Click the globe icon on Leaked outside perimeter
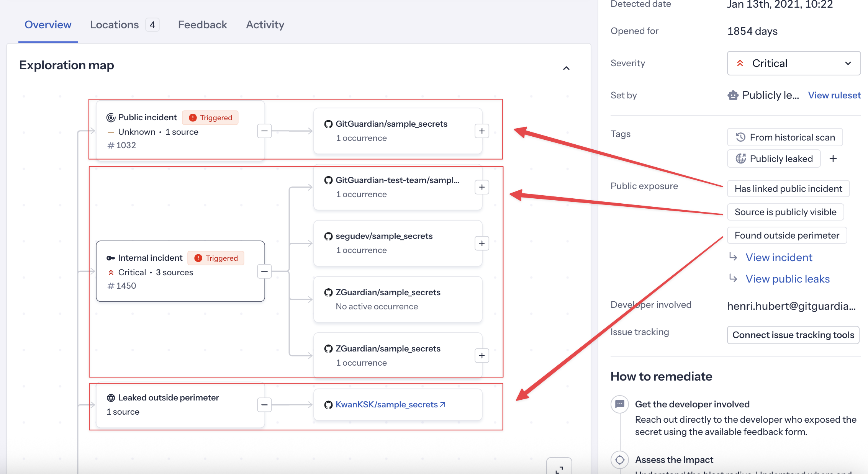The width and height of the screenshot is (868, 474). [x=111, y=398]
